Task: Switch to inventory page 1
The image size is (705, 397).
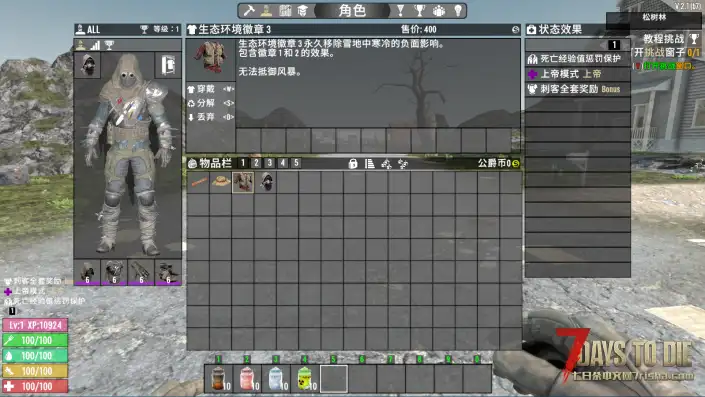Action: point(243,163)
